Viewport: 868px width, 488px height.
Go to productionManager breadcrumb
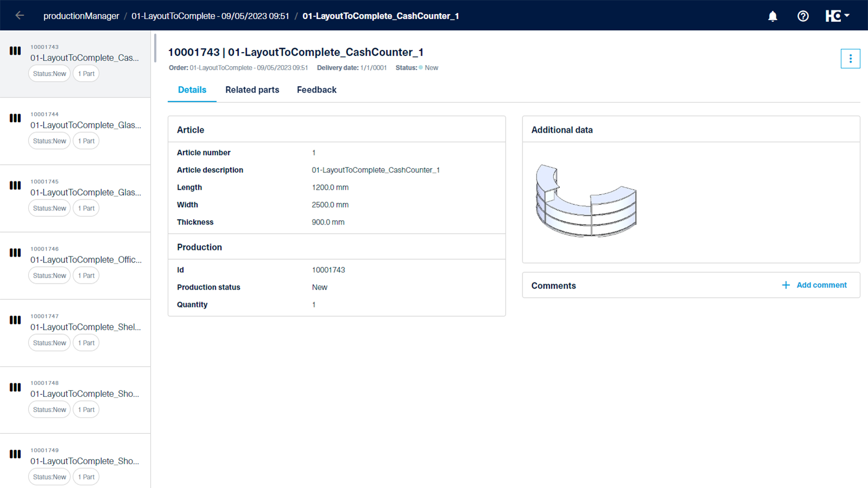pos(81,16)
